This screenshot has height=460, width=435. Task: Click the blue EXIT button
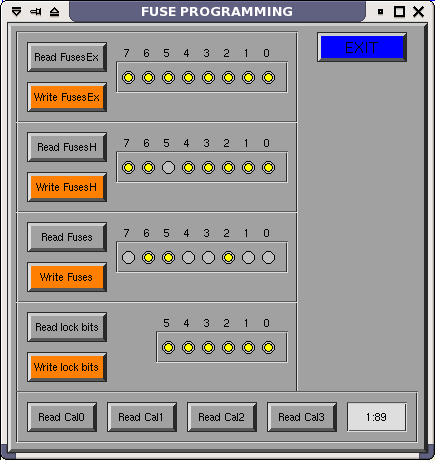[x=362, y=47]
